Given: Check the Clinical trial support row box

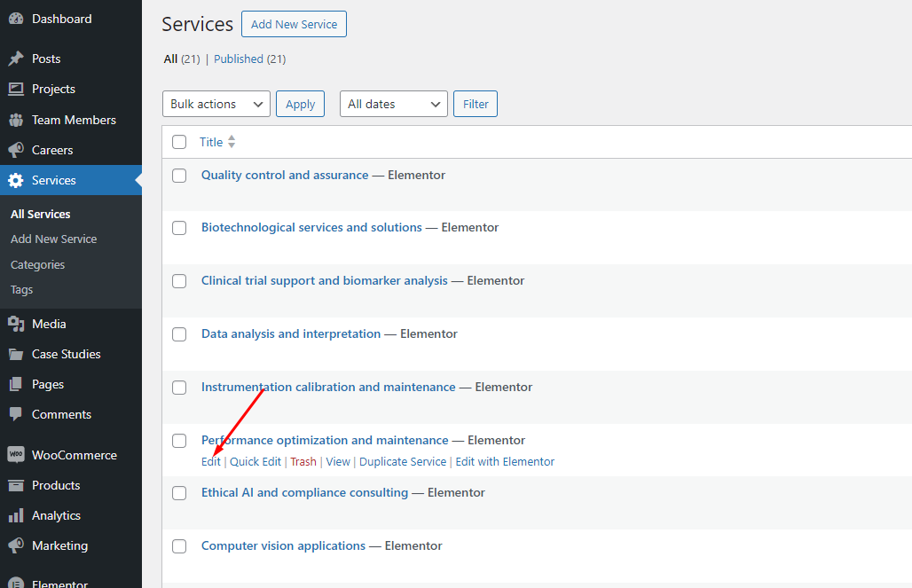Looking at the screenshot, I should click(179, 281).
